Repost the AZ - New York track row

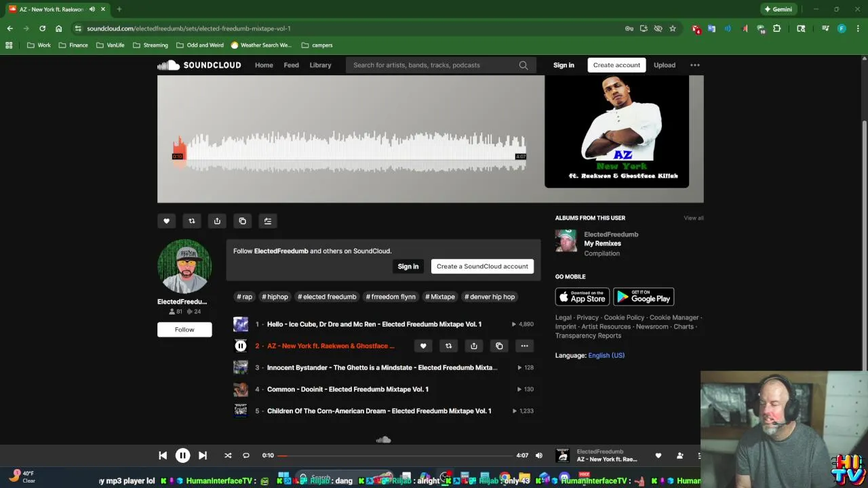point(448,346)
